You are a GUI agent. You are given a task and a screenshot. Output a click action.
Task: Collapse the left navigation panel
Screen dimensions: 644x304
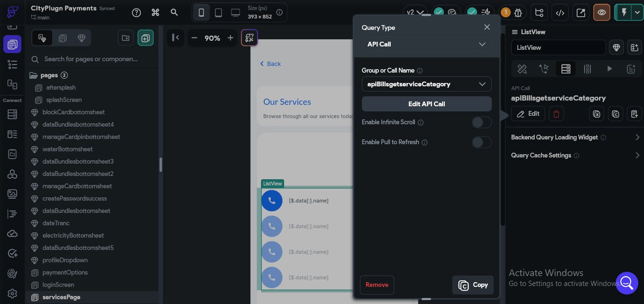coord(175,38)
